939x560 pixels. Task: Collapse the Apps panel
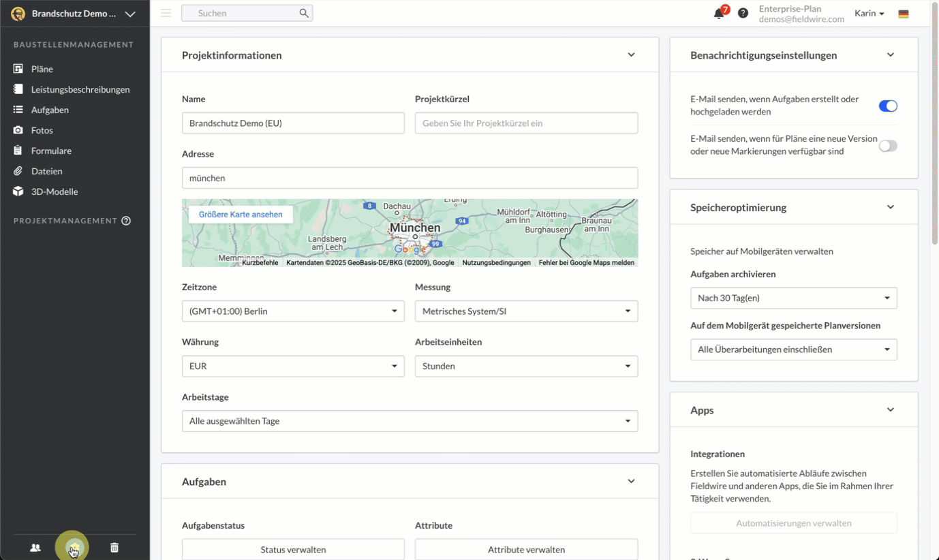[x=890, y=410]
